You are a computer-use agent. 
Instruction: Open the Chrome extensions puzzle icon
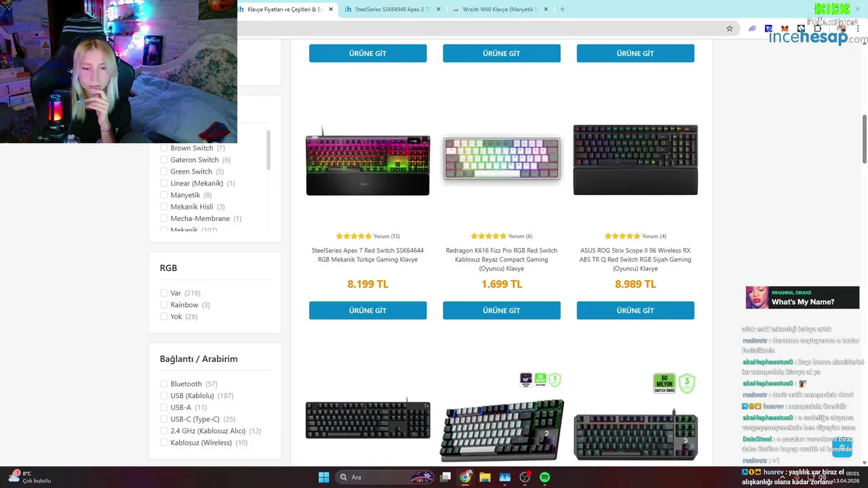tap(818, 28)
